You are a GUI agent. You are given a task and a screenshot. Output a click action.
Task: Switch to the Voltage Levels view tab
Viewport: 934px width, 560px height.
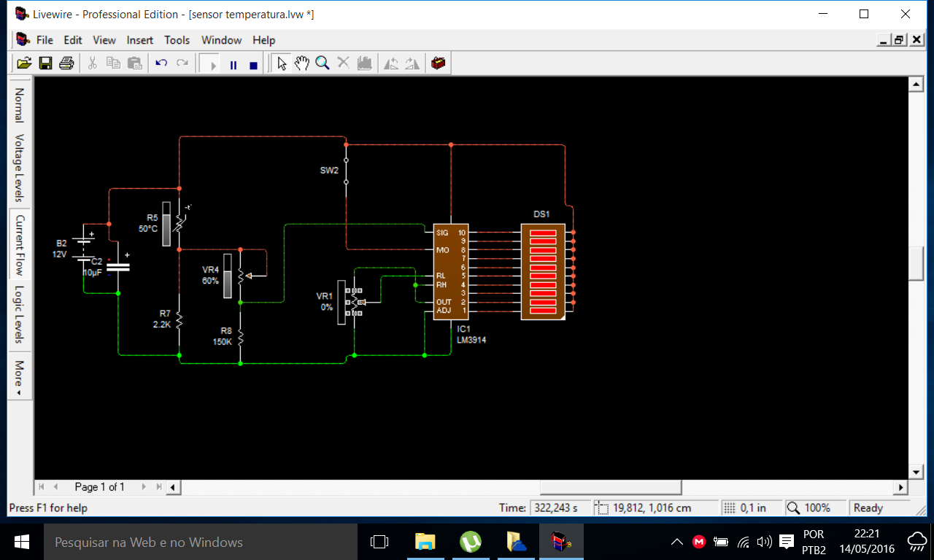(19, 168)
